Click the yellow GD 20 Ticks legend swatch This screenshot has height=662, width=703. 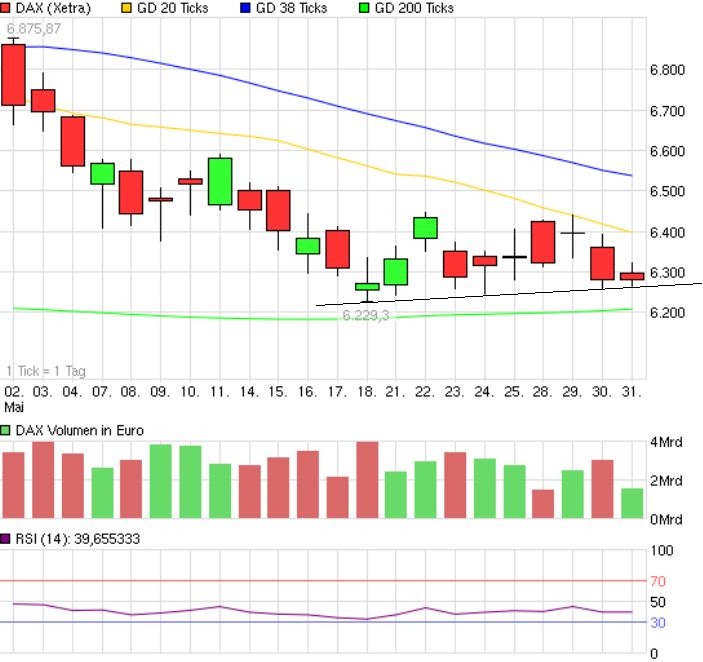click(127, 8)
